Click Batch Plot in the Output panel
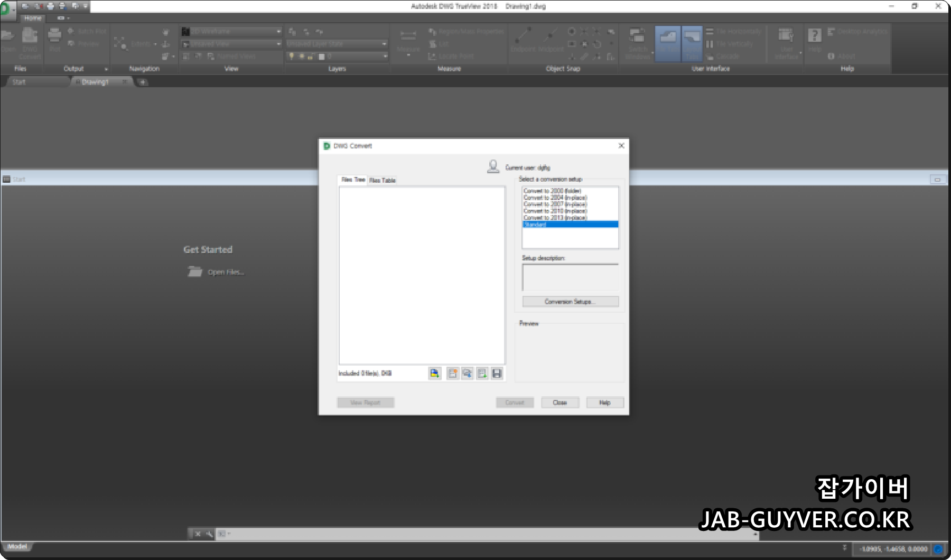 87,31
